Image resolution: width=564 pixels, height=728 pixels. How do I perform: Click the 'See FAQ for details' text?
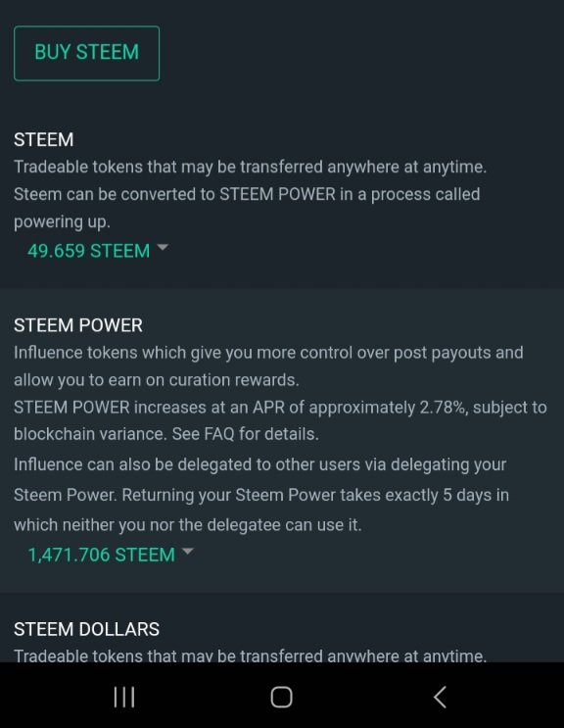click(246, 434)
